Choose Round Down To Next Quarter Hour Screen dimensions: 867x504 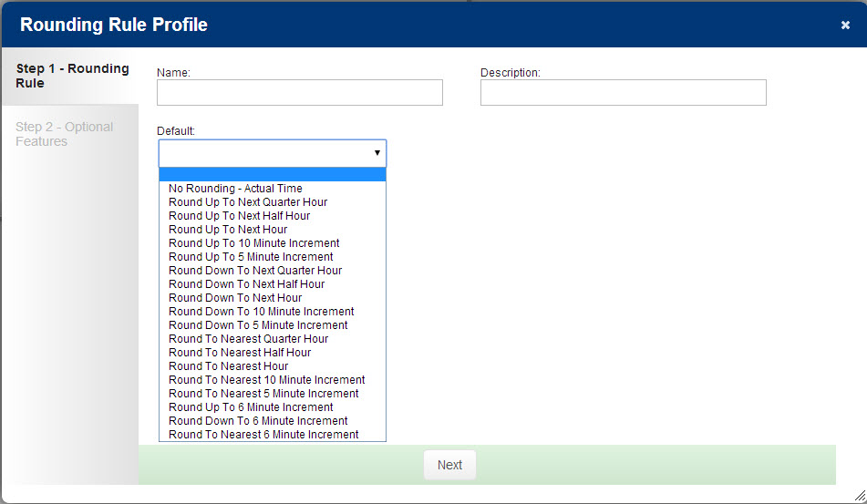click(x=273, y=271)
